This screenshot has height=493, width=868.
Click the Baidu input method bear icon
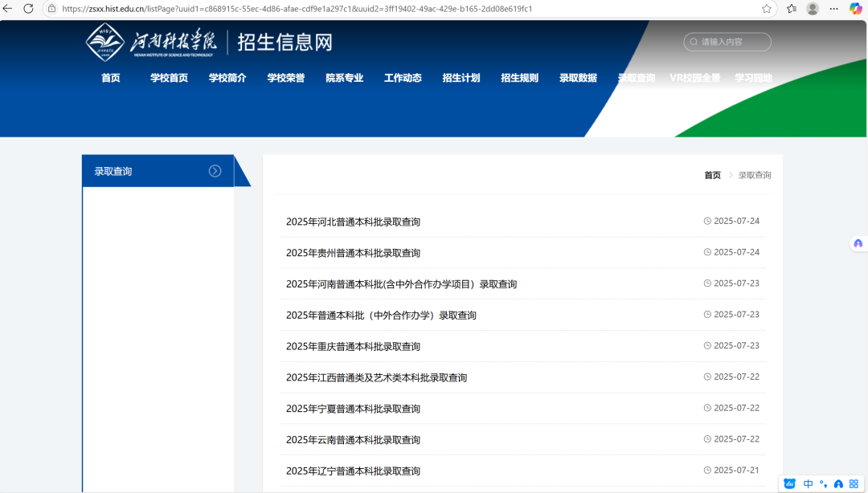[789, 483]
